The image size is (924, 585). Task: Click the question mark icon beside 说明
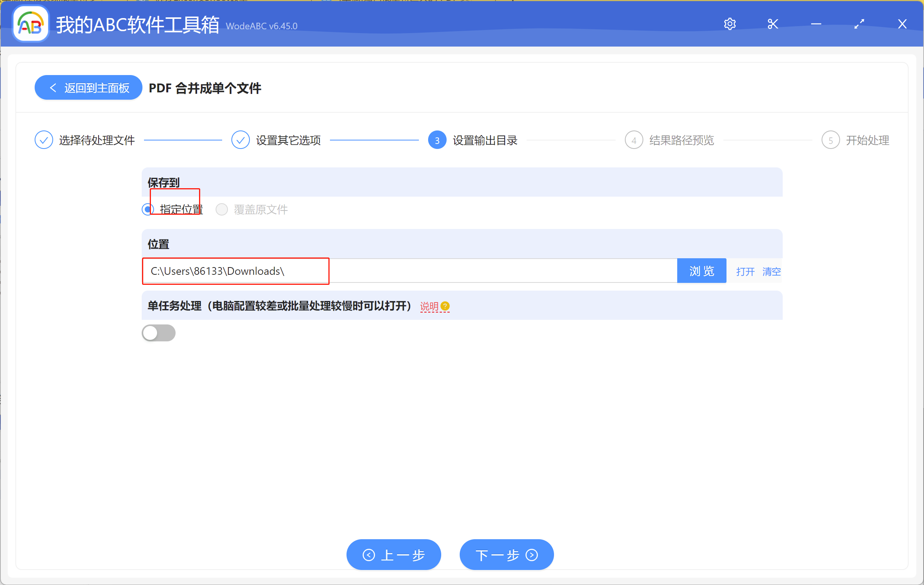[x=445, y=306]
